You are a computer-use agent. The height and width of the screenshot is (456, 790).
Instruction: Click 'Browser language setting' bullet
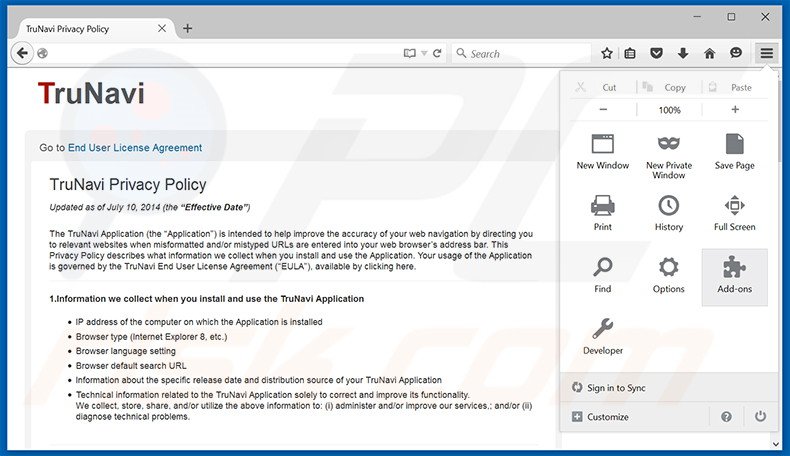(x=125, y=351)
